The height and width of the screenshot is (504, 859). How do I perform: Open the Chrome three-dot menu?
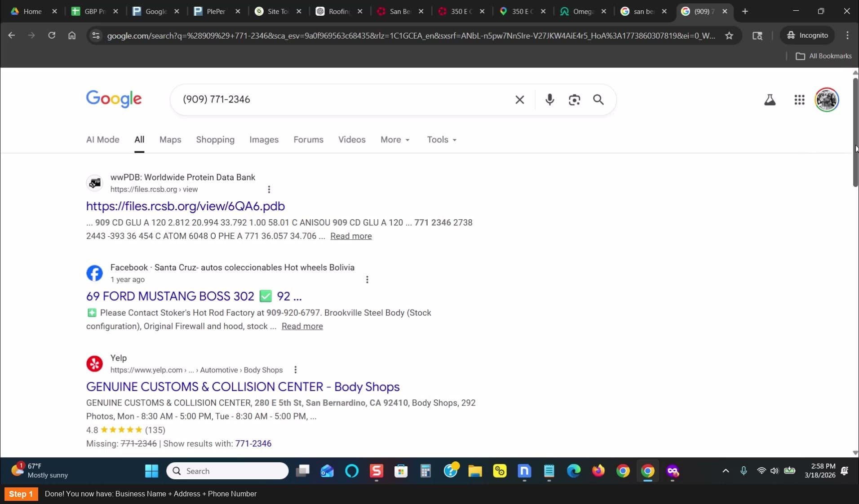(847, 35)
